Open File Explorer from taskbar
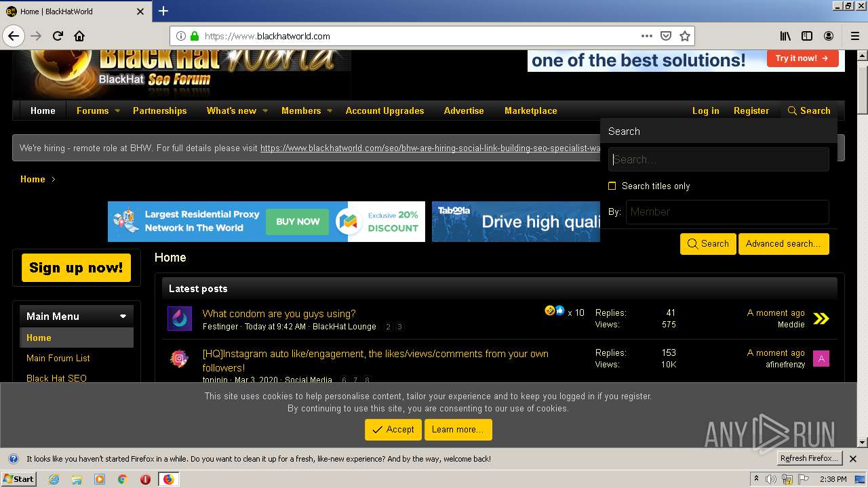Image resolution: width=868 pixels, height=488 pixels. tap(77, 479)
